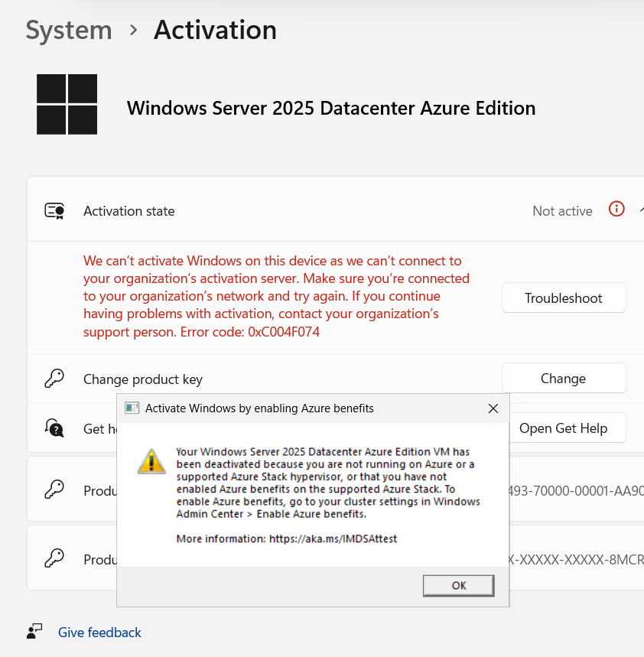Click the Get help chat icon
This screenshot has width=644, height=657.
[x=54, y=428]
